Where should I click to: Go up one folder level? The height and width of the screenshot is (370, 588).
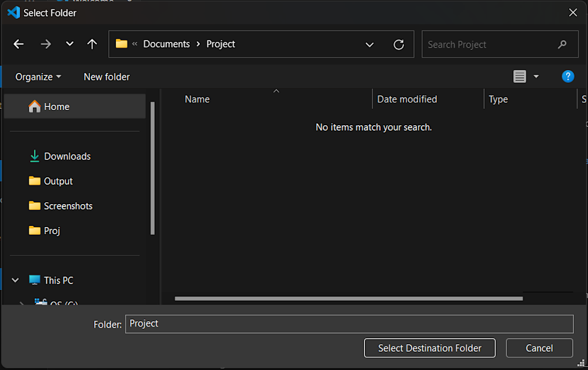click(92, 44)
